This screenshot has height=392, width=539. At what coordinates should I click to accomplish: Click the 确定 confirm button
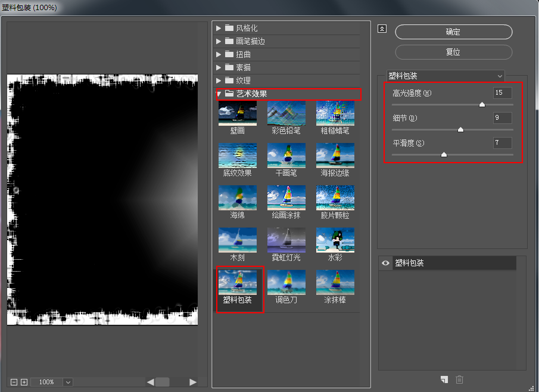click(453, 32)
